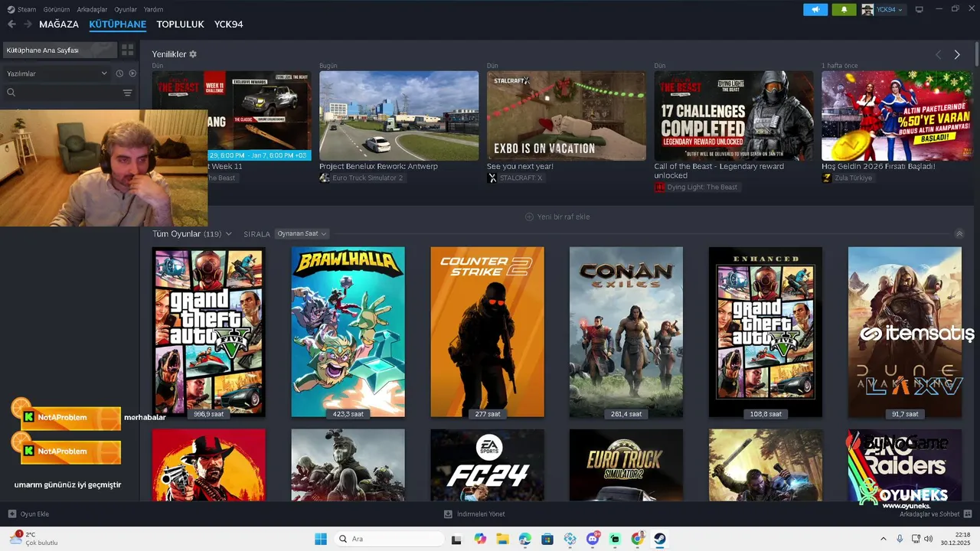Switch to the MAĞAZA tab
Screen dimensions: 980x551
point(59,24)
